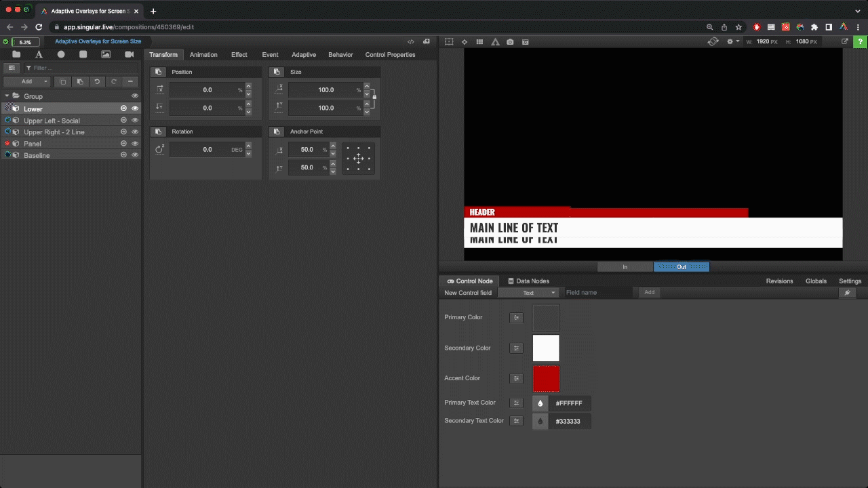Open the green help question mark

point(859,42)
